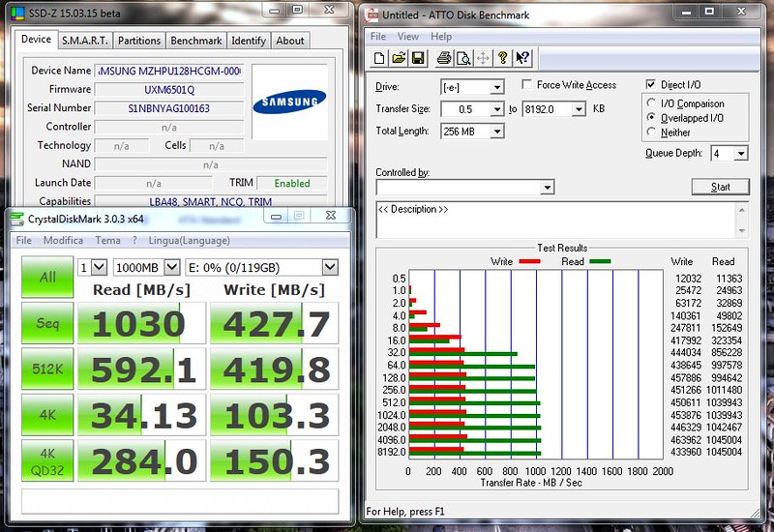This screenshot has height=532, width=774.
Task: Click the red Write legend color bar
Action: (x=529, y=261)
